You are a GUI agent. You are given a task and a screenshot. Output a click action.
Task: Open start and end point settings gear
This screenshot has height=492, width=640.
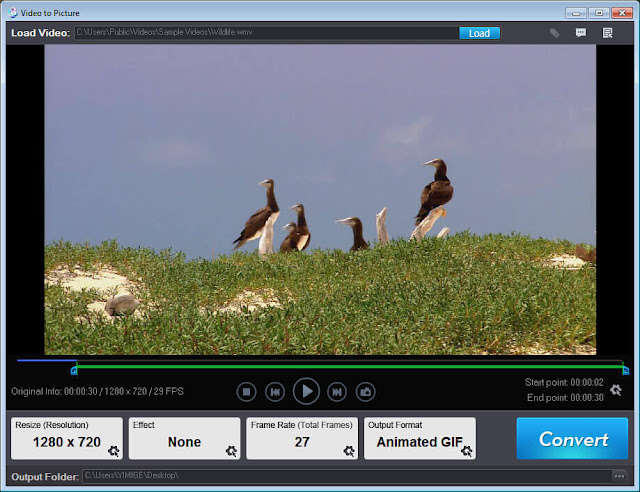pos(616,390)
